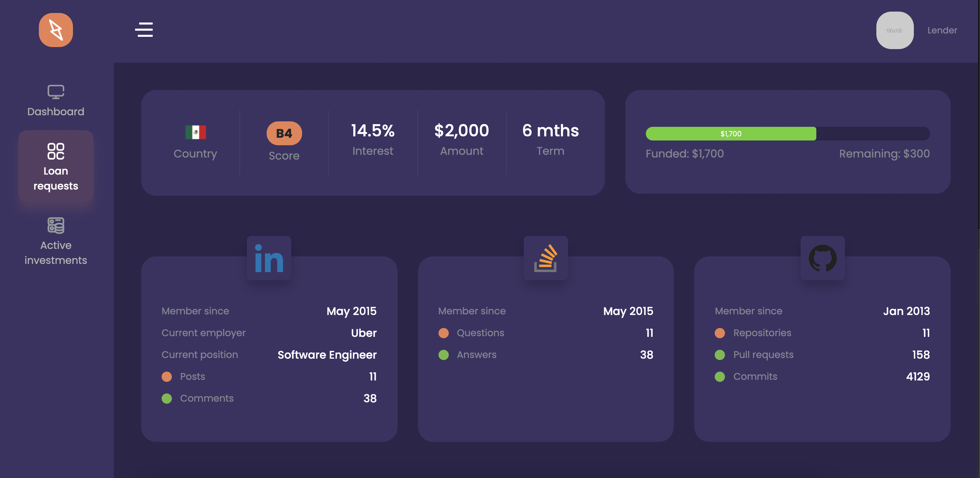The image size is (980, 478).
Task: Click the Stack Overflow logo icon
Action: [546, 258]
